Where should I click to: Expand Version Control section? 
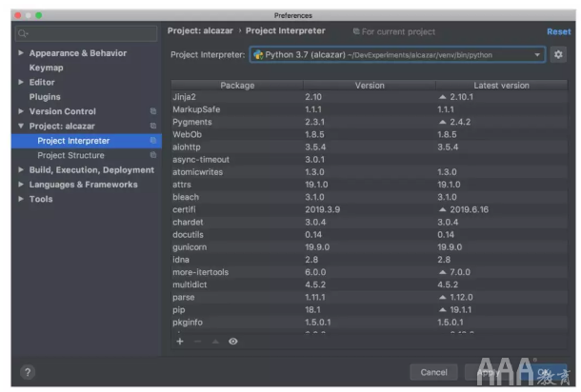21,111
